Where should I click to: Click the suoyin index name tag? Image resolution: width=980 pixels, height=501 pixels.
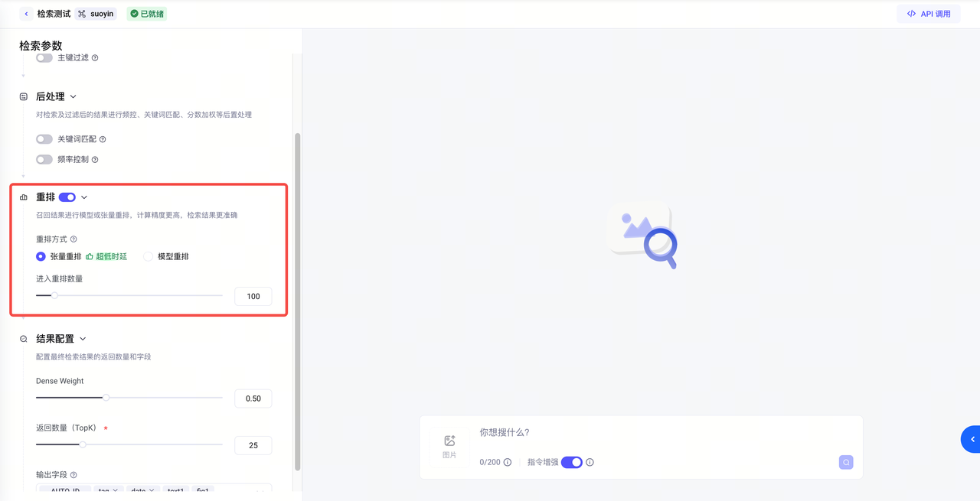(x=96, y=14)
